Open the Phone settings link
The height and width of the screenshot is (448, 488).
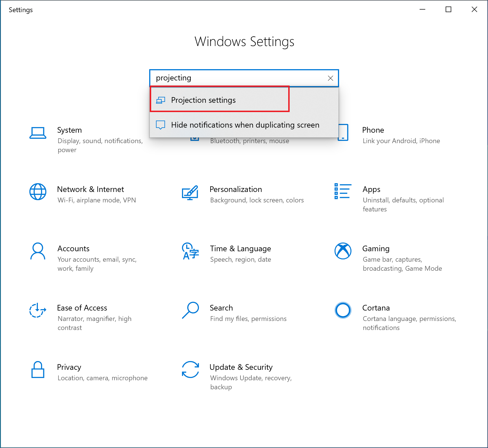click(373, 130)
